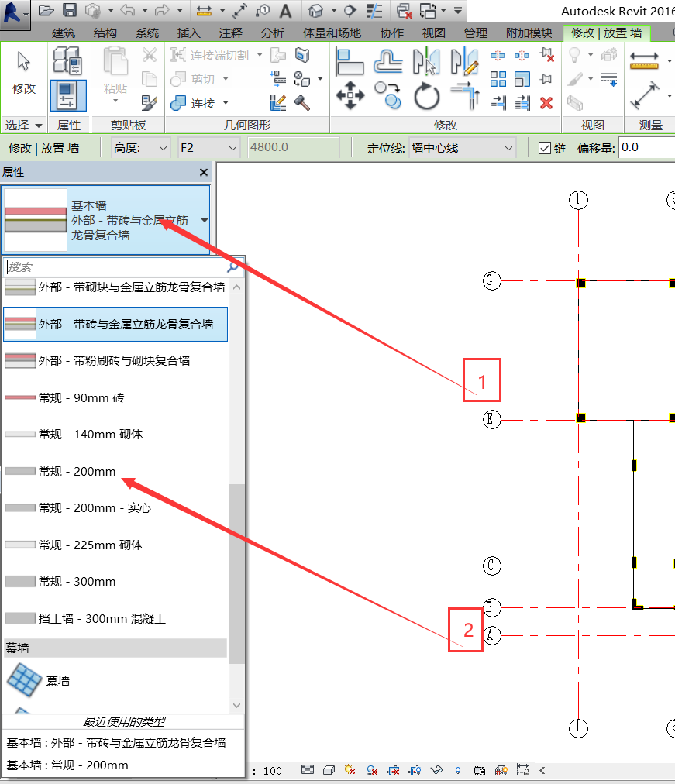Open the 建筑 ribbon tab

click(x=63, y=33)
